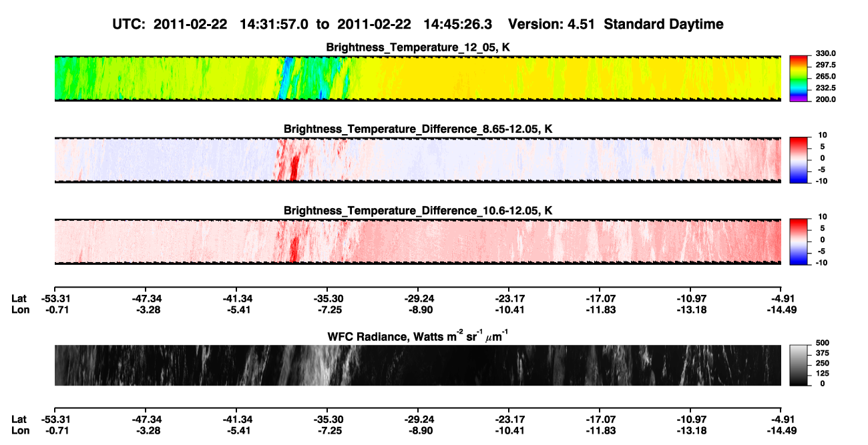868x445 pixels.
Task: Click the 'Lon' label on the bottom axis
Action: click(x=21, y=430)
